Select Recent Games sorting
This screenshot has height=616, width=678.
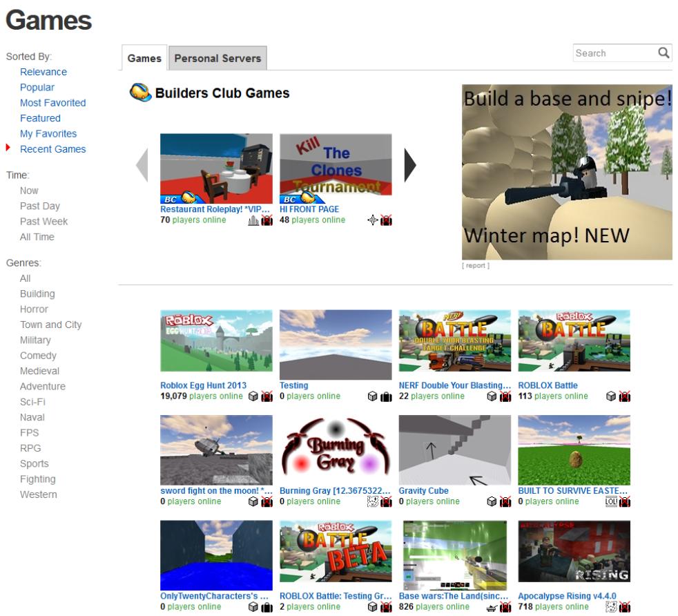52,149
